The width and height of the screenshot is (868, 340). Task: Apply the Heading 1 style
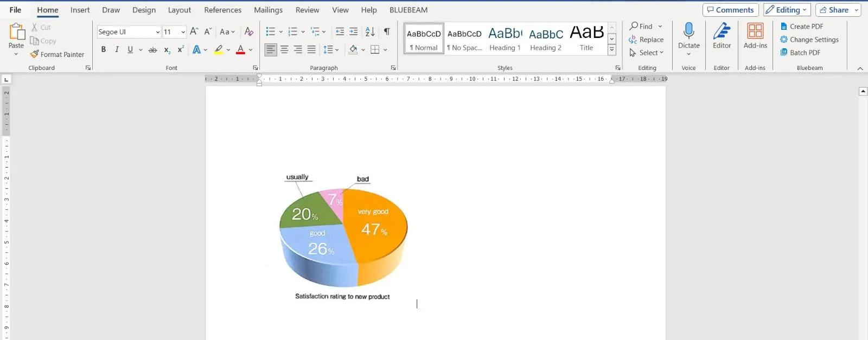(505, 38)
